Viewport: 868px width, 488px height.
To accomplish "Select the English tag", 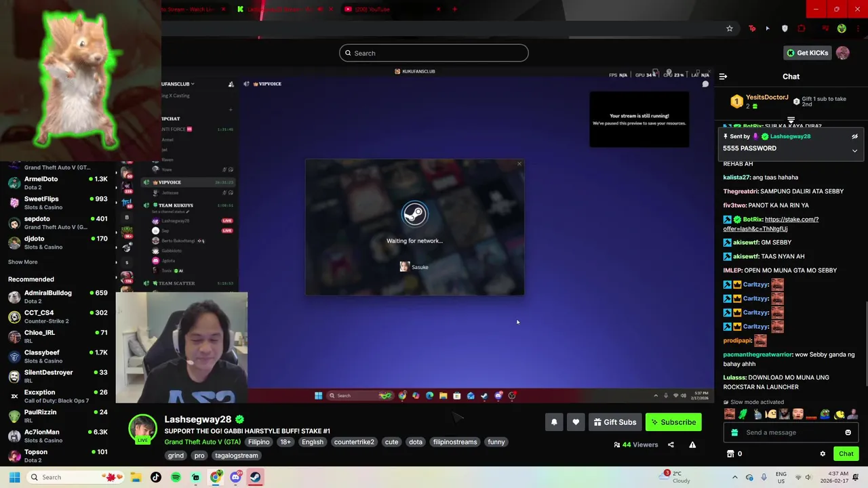I will click(x=313, y=442).
